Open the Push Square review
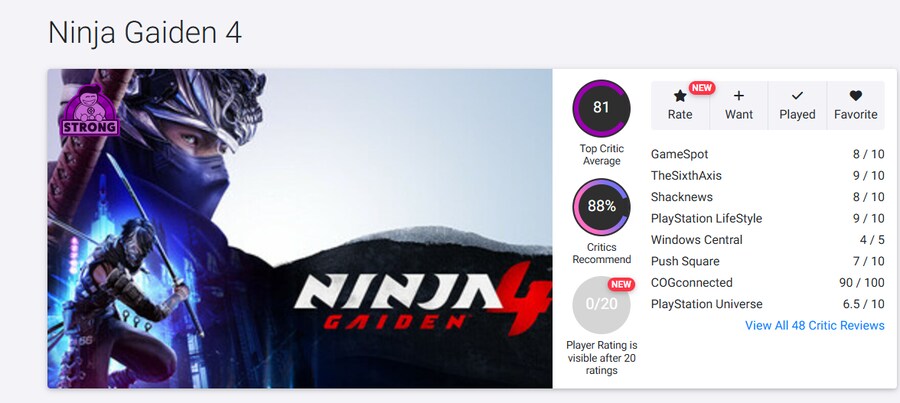 pos(685,261)
